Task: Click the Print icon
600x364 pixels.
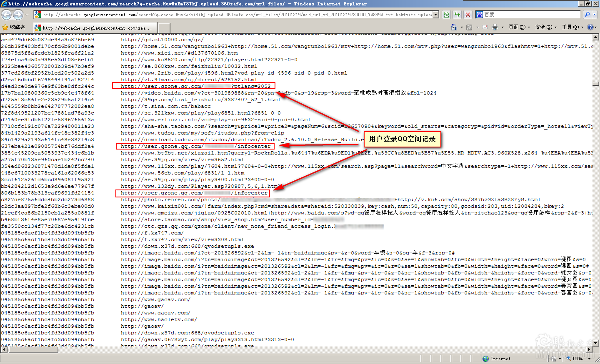Action: [x=495, y=27]
